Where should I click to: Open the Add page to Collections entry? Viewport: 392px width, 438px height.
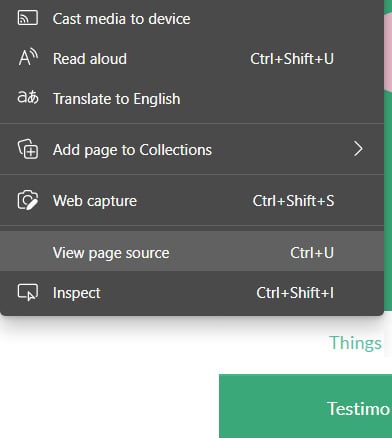click(x=192, y=149)
